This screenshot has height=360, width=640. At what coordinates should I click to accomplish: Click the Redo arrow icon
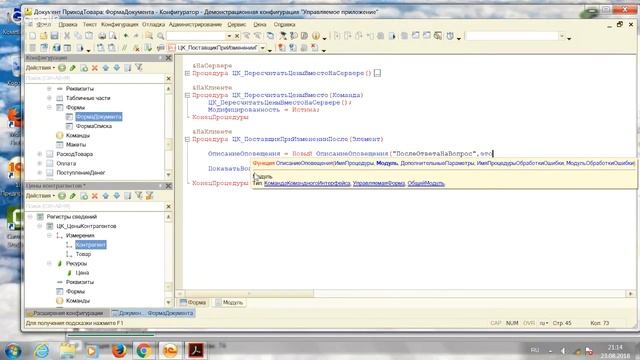coord(136,36)
